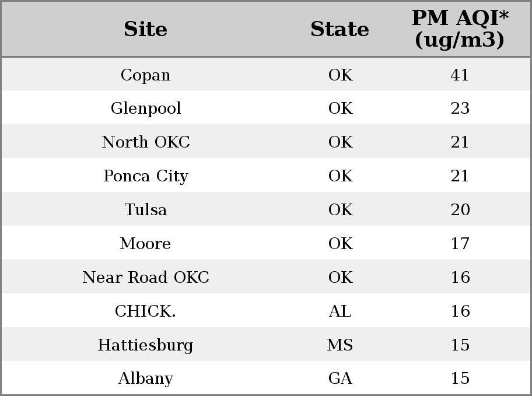The height and width of the screenshot is (396, 532).
Task: Click the Site column header
Action: [x=146, y=29]
